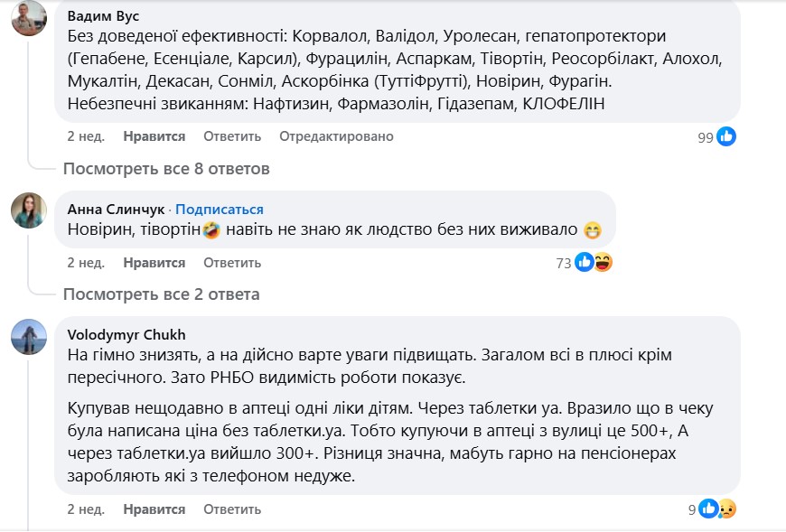786x532 pixels.
Task: Like Volodymyr Chukh's comment with Нравится
Action: click(154, 509)
